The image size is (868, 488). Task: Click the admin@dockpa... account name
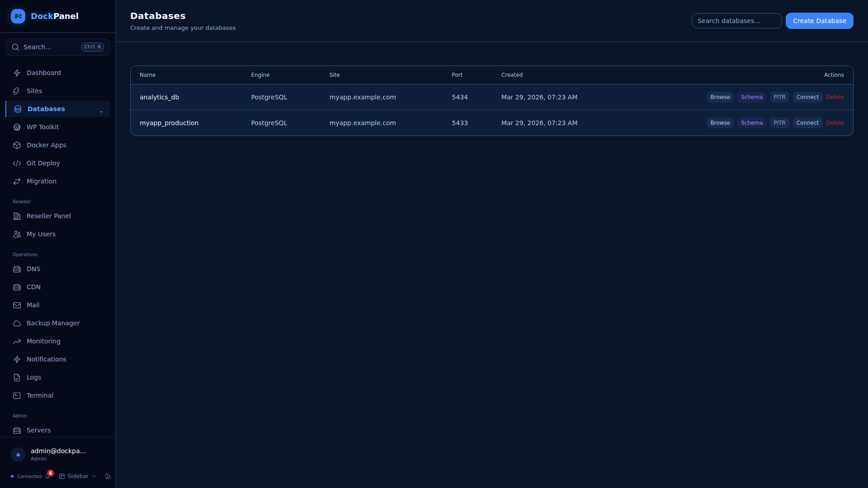(x=58, y=451)
